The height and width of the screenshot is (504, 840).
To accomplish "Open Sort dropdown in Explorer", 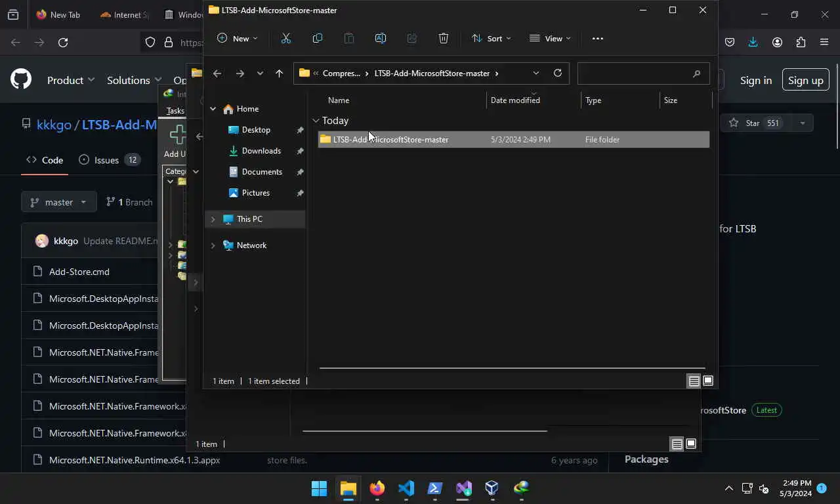I will coord(491,39).
